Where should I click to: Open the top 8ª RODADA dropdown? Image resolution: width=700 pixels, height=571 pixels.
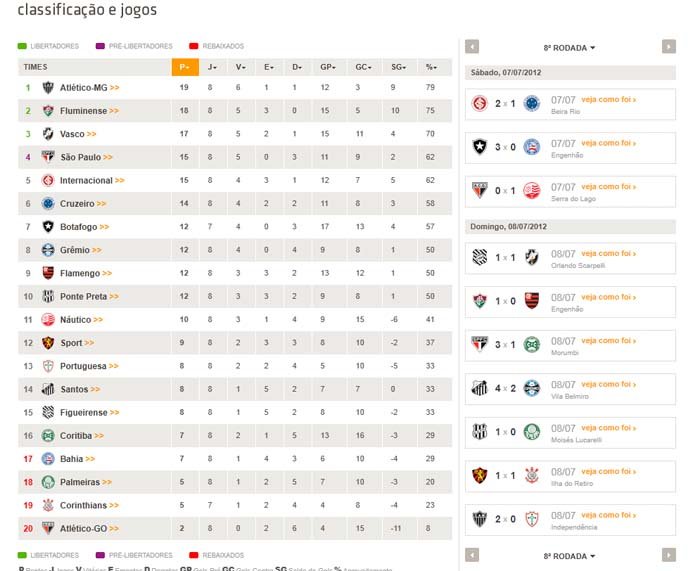click(x=569, y=48)
